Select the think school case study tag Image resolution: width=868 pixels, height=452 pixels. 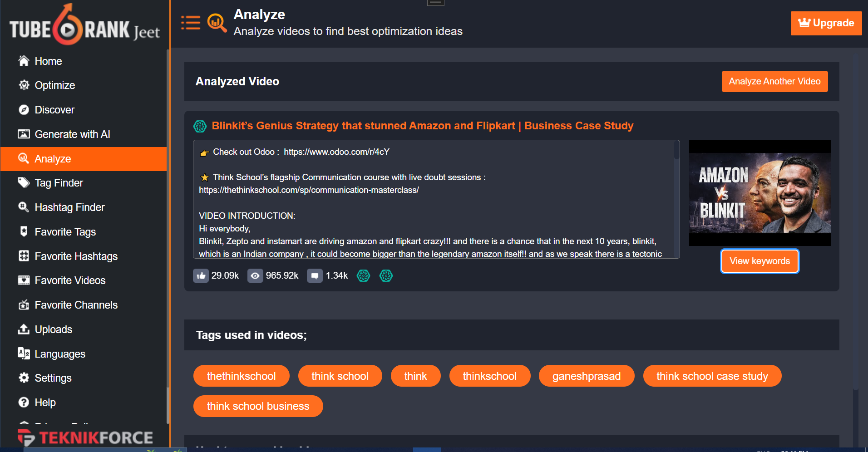712,376
